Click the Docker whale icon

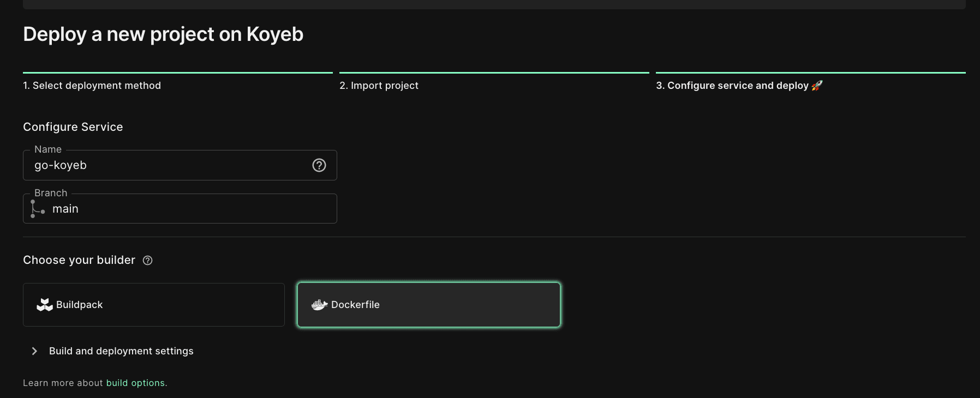(319, 305)
